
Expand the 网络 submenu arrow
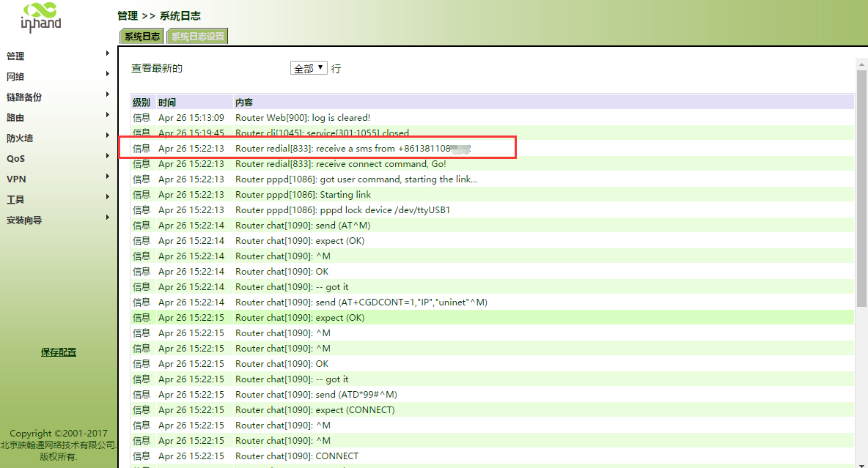click(x=108, y=74)
